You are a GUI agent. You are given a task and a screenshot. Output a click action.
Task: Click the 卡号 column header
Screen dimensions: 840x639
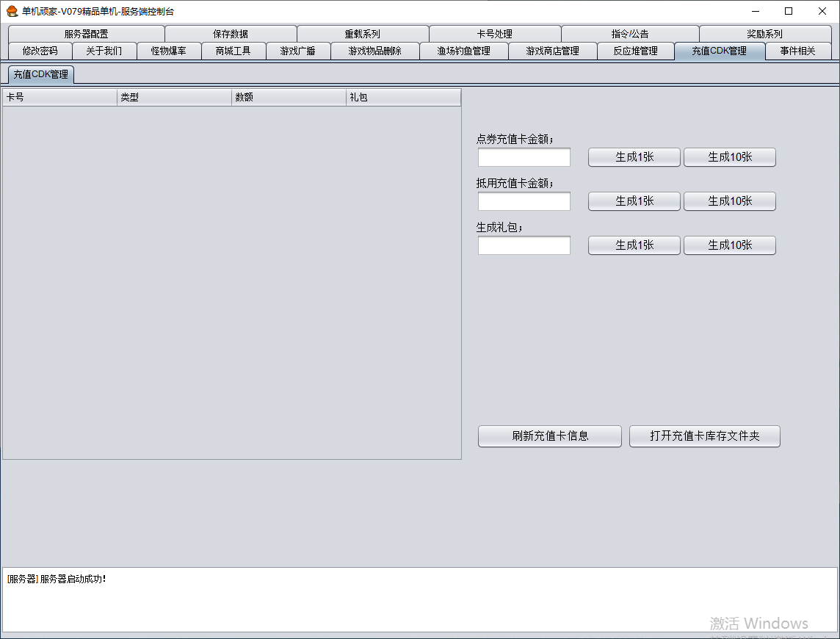click(x=59, y=97)
